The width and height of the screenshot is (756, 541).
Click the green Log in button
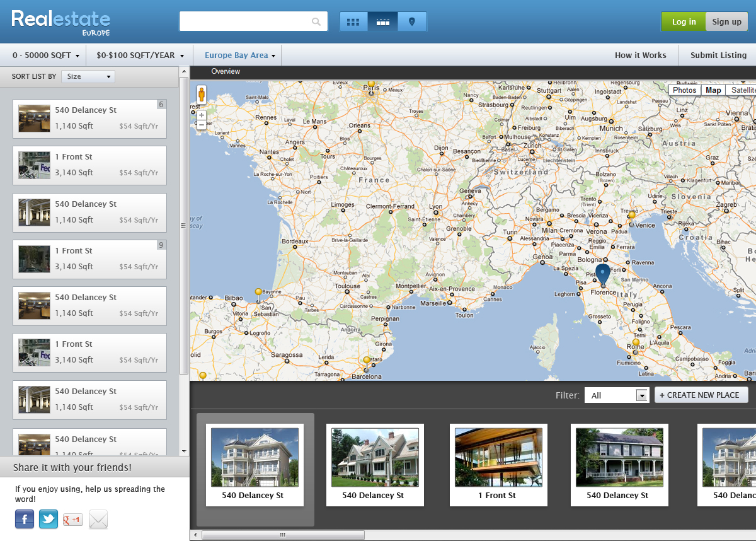coord(684,21)
